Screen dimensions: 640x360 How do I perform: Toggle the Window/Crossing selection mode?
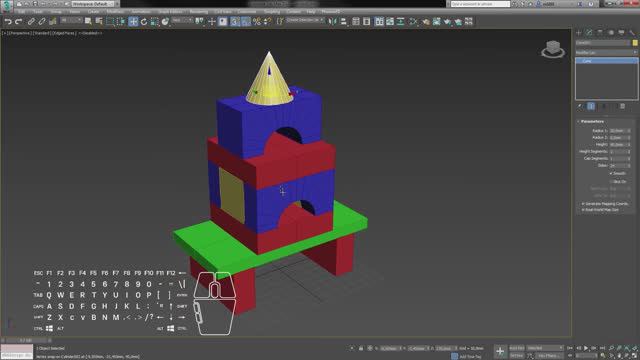pyautogui.click(x=121, y=22)
